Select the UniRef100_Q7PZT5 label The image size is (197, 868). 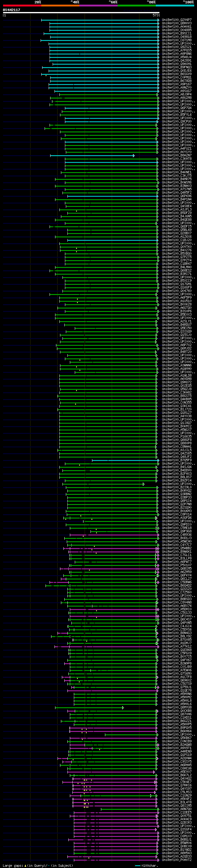pos(177,257)
